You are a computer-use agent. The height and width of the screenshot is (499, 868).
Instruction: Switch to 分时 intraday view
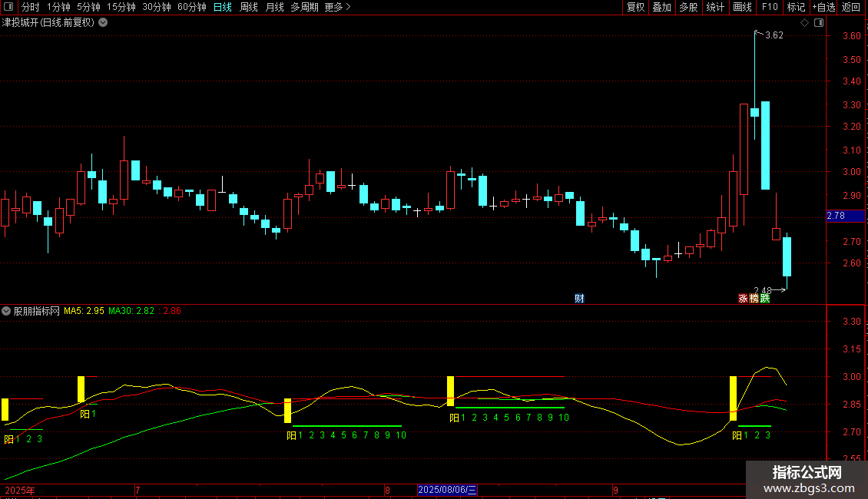click(x=31, y=7)
